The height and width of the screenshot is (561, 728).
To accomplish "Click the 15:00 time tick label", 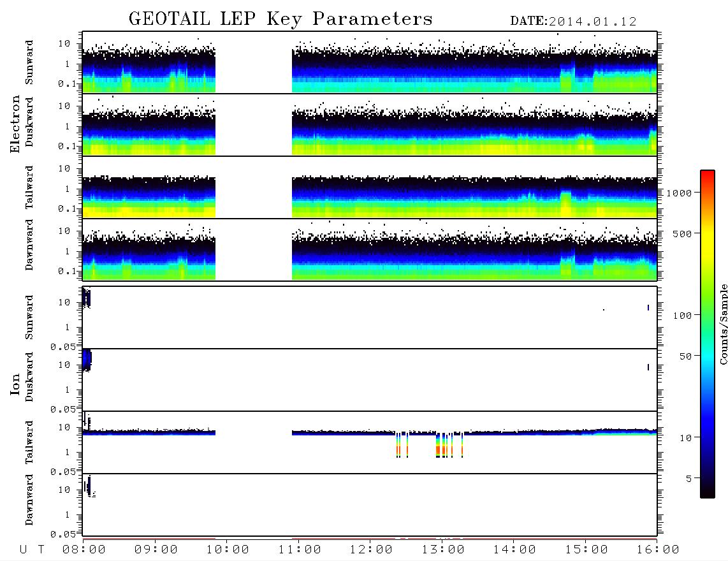I will pos(586,550).
